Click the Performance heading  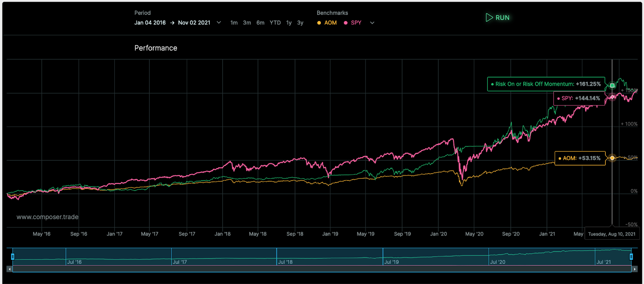156,48
